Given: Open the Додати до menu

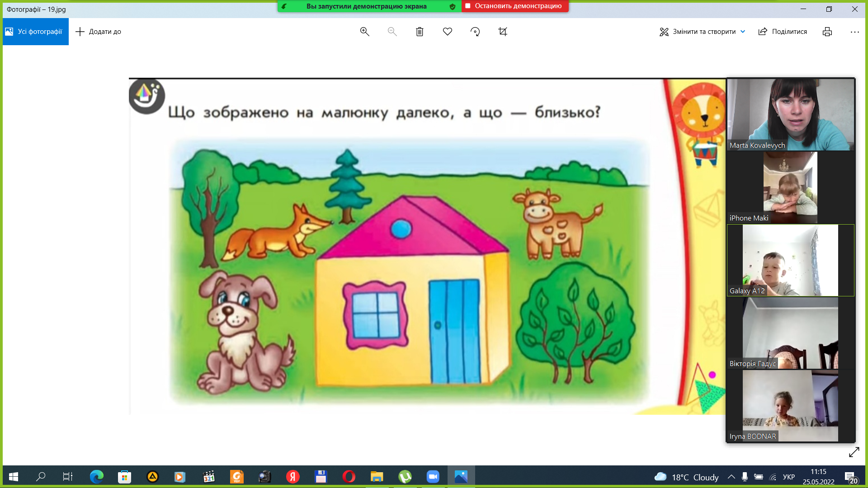Looking at the screenshot, I should pyautogui.click(x=98, y=32).
